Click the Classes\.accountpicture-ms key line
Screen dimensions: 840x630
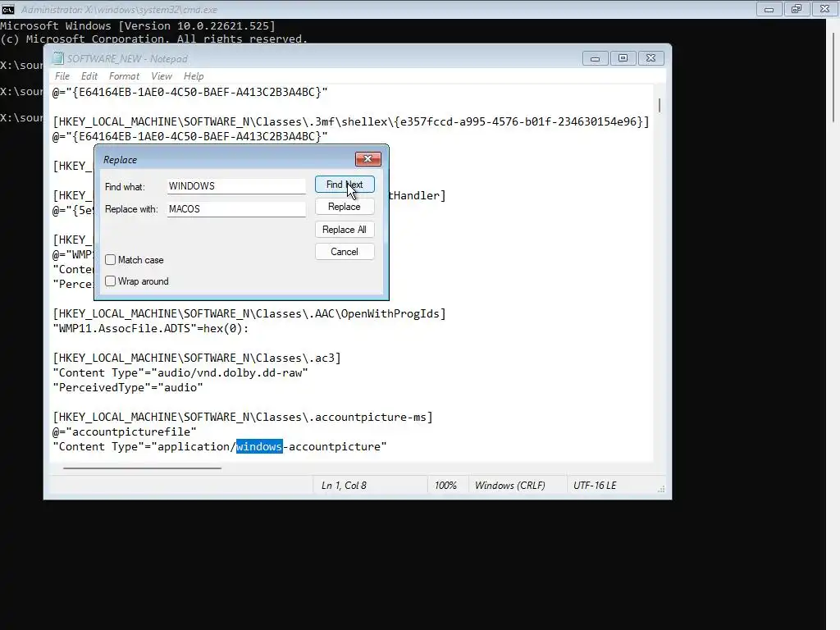[243, 417]
